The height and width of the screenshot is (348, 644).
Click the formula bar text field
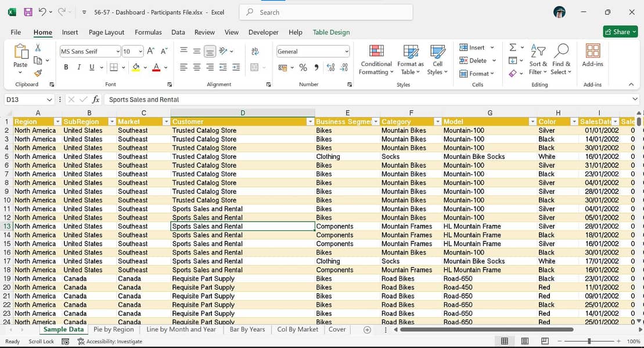pyautogui.click(x=368, y=100)
